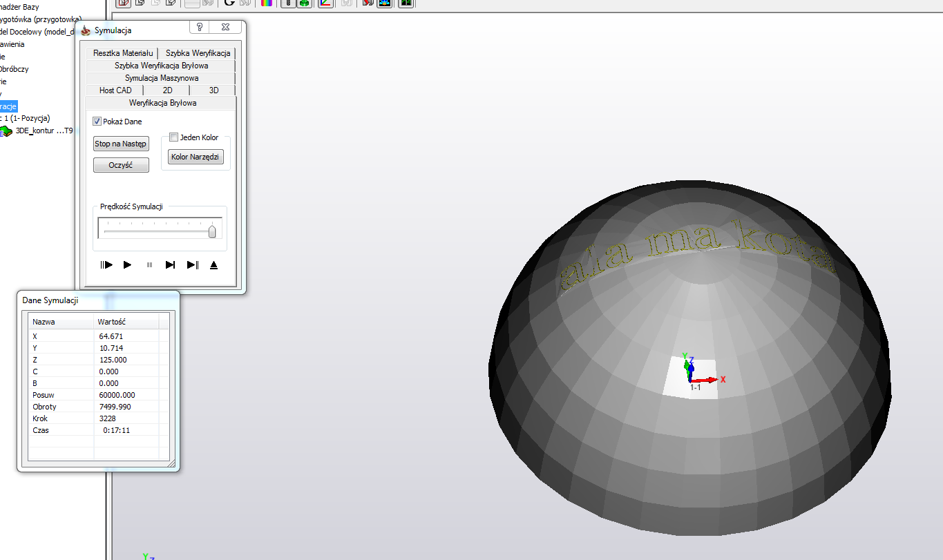Image resolution: width=943 pixels, height=560 pixels.
Task: Select Szybka Weryfikacja Bryłowa tab
Action: pyautogui.click(x=161, y=66)
